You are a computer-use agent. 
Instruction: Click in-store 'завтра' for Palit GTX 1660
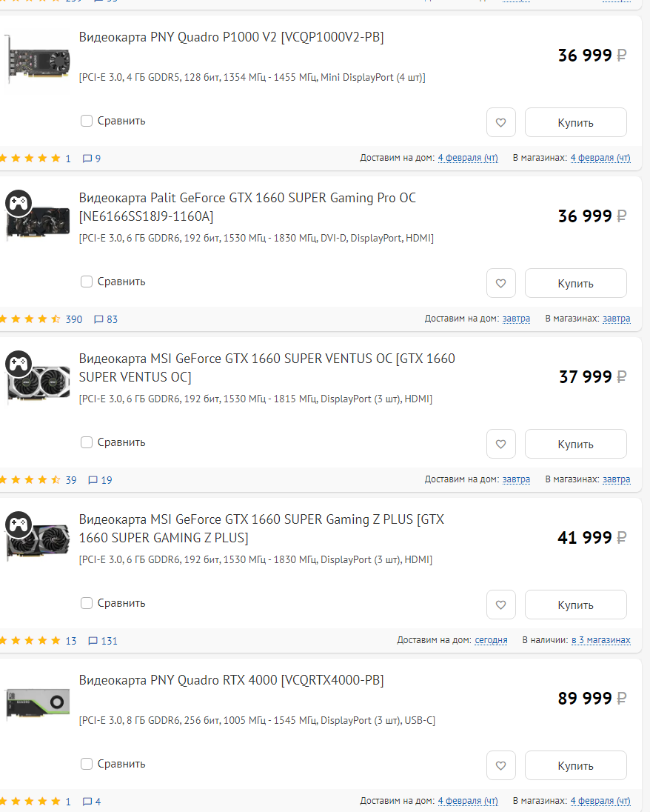(617, 319)
